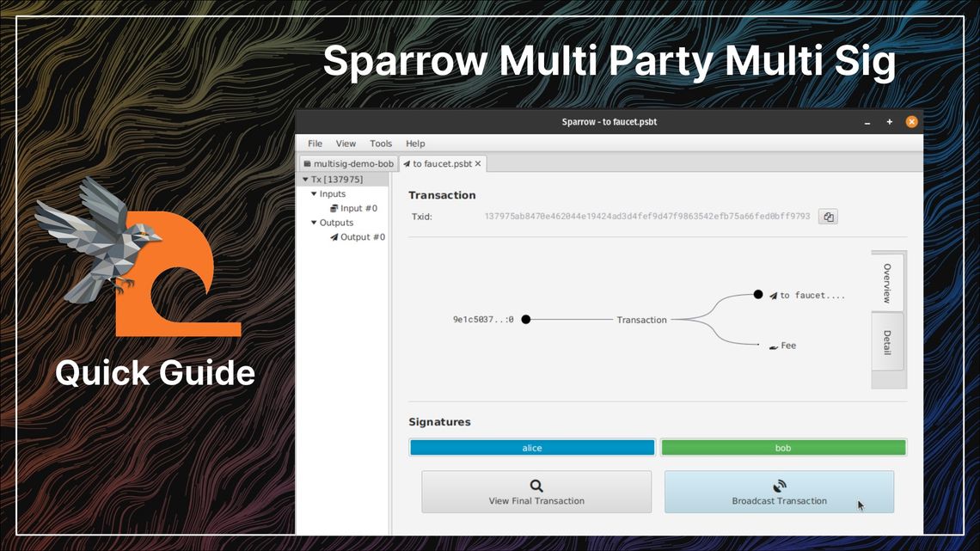Click Broadcast Transaction button
Viewport: 980px width, 551px height.
(780, 493)
